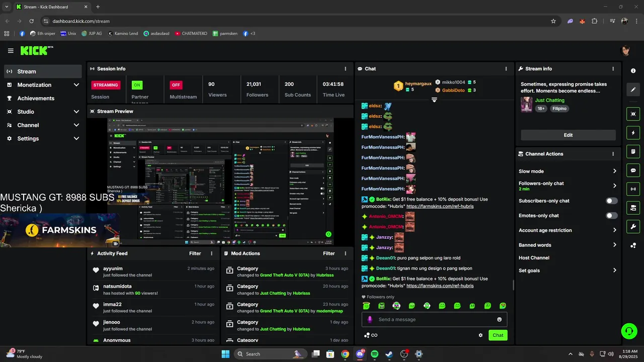
Task: Open the Mod Actions three-dot menu
Action: [345, 253]
